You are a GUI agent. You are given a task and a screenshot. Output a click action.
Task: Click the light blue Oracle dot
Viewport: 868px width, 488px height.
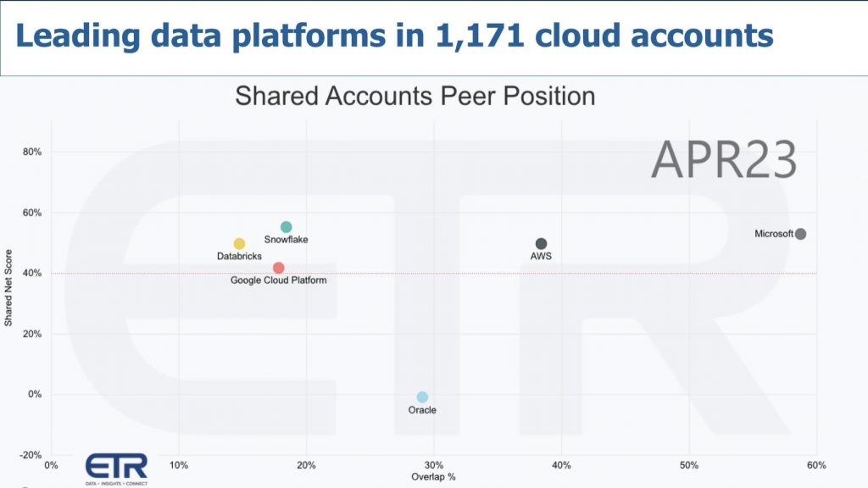click(422, 397)
